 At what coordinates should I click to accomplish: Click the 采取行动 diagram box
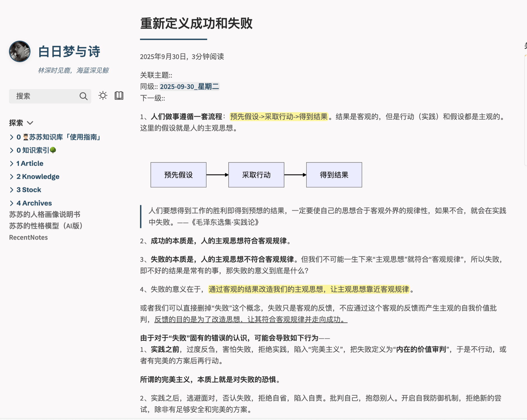(256, 175)
